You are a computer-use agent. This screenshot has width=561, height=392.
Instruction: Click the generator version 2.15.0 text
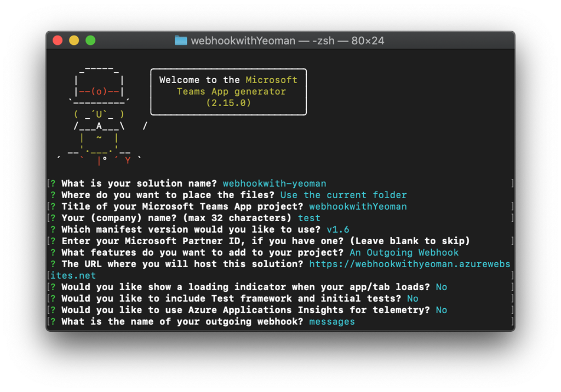pyautogui.click(x=228, y=102)
